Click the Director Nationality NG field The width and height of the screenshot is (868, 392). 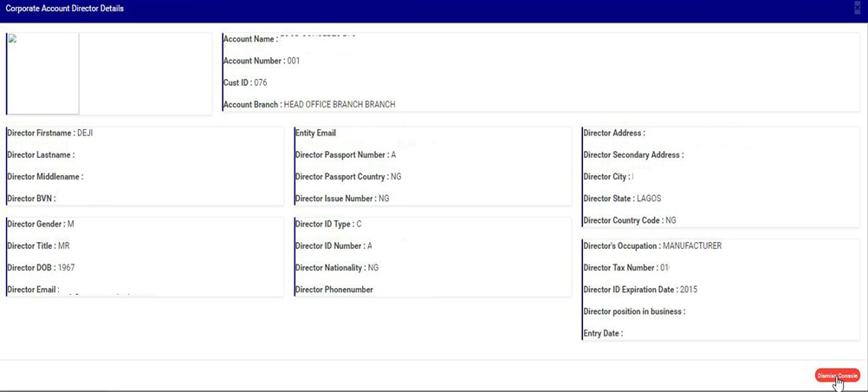(x=337, y=268)
